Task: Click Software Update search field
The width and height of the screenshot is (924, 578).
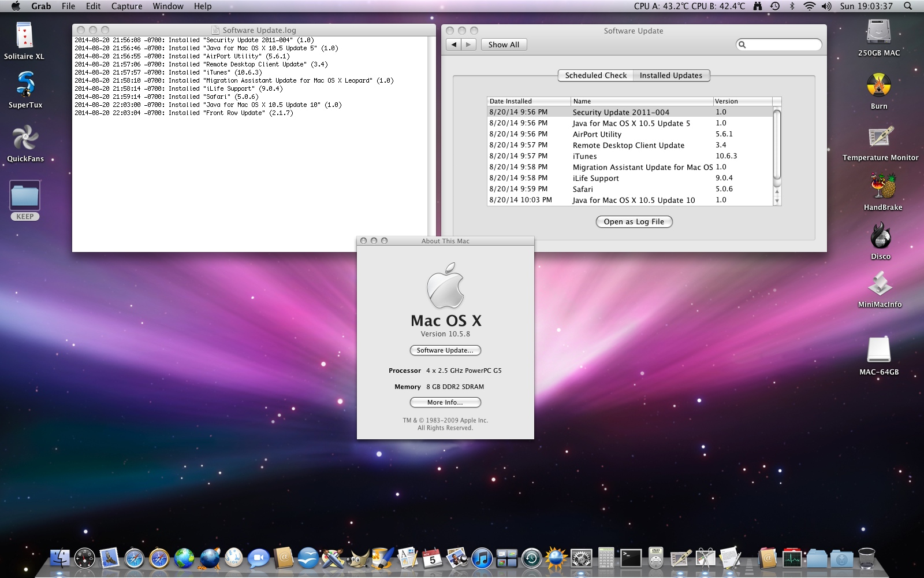Action: (x=779, y=45)
